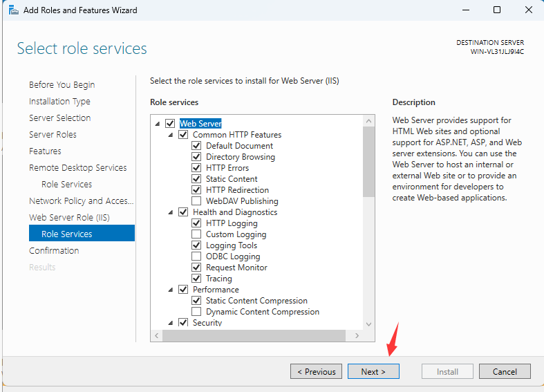Click the Previous button
This screenshot has width=544, height=392.
tap(316, 371)
